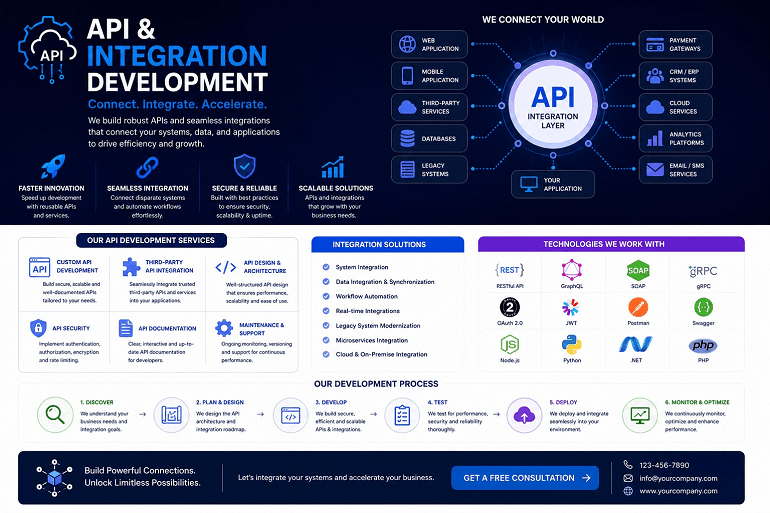Click the Third-Party Services cloud icon
The width and height of the screenshot is (770, 513).
[x=408, y=107]
